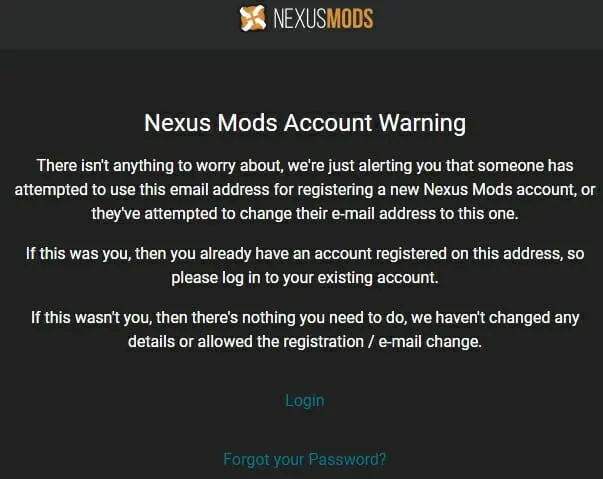This screenshot has height=479, width=603.
Task: Click the line details or allowed the registration
Action: [305, 342]
